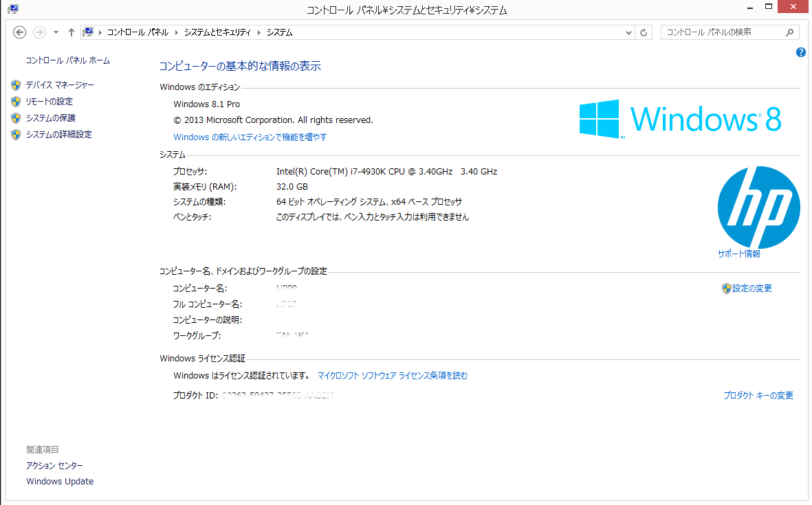Click Windows の新しいエディションで機能を増やす link
The image size is (812, 505).
(x=250, y=137)
